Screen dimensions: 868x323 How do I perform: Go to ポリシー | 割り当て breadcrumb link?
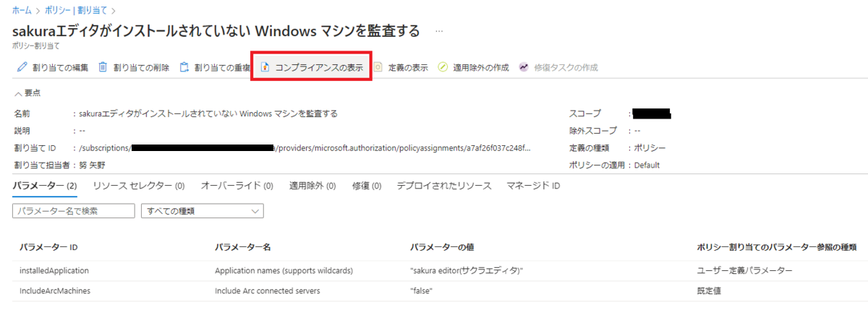tap(76, 10)
